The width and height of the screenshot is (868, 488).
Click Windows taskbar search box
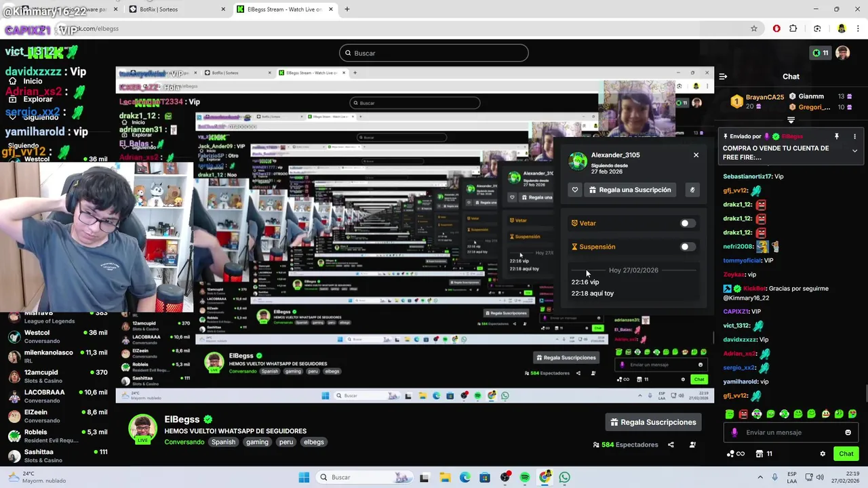point(364,477)
